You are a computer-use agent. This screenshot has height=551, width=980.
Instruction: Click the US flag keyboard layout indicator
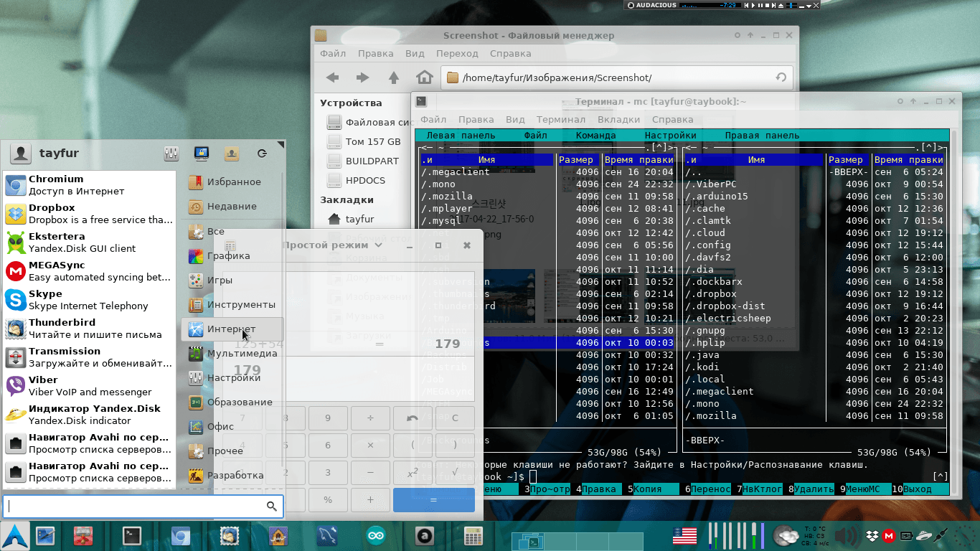684,536
